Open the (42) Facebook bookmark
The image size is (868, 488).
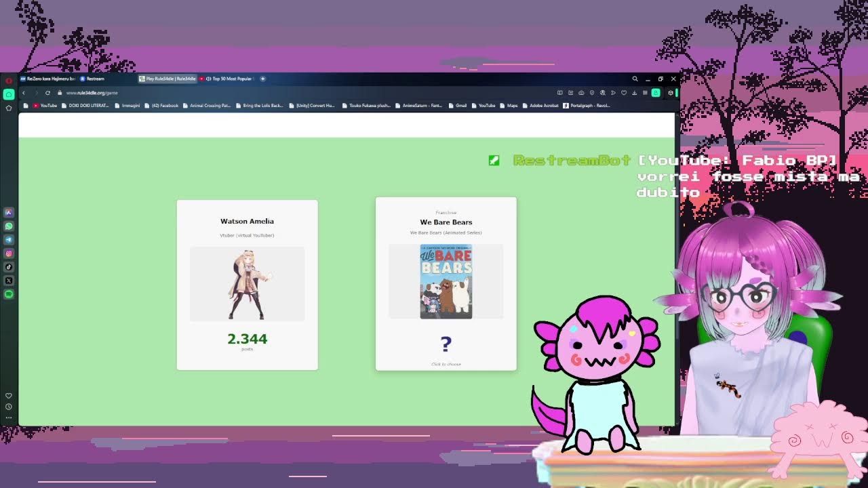click(x=161, y=106)
